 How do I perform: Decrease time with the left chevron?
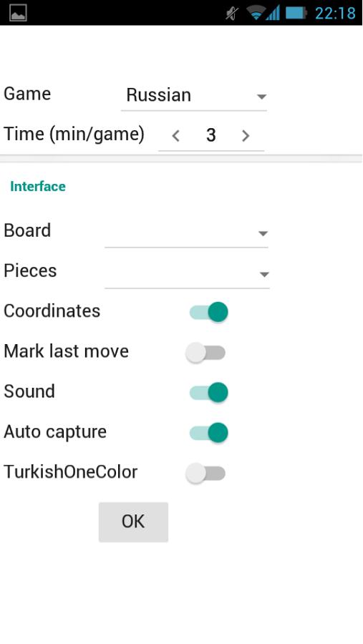pyautogui.click(x=175, y=135)
